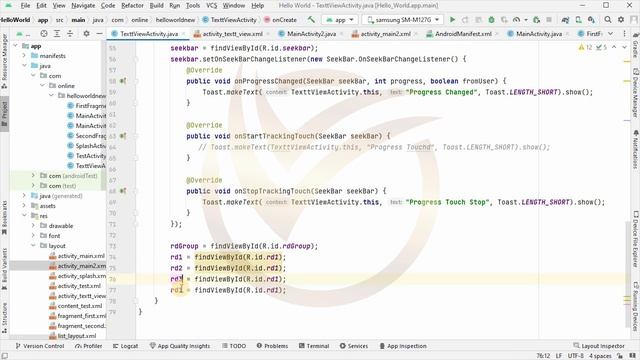Collapse the java folder
The image size is (640, 360).
click(x=24, y=66)
